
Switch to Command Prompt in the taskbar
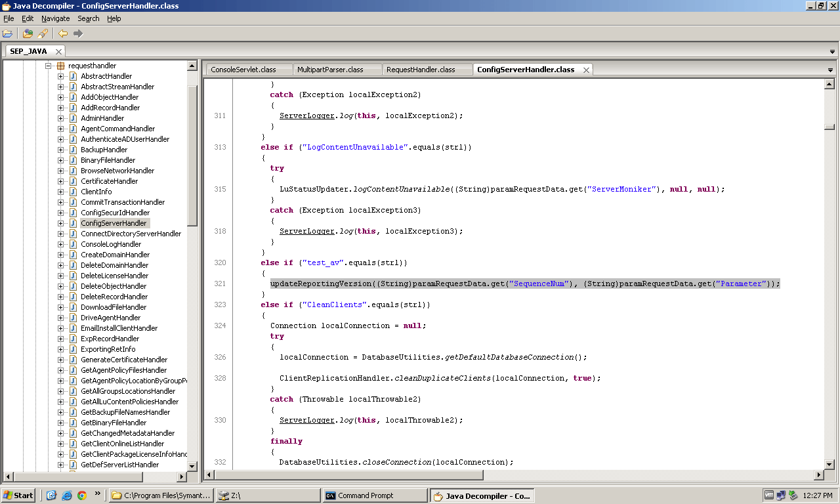[374, 495]
